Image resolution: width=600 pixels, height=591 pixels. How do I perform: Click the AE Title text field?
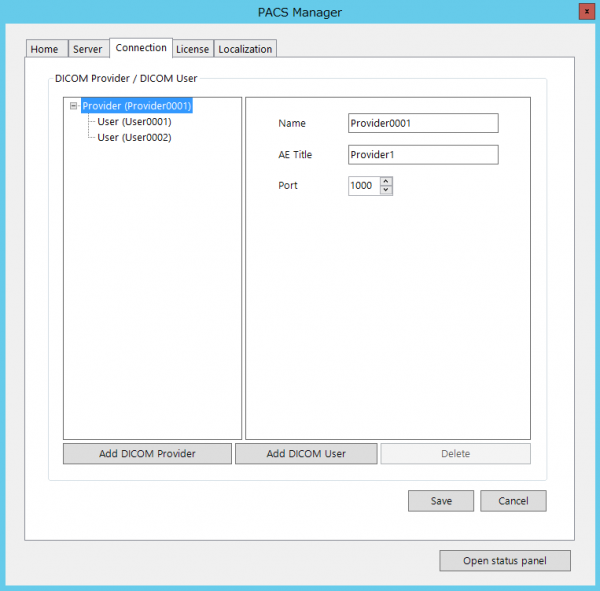point(422,155)
